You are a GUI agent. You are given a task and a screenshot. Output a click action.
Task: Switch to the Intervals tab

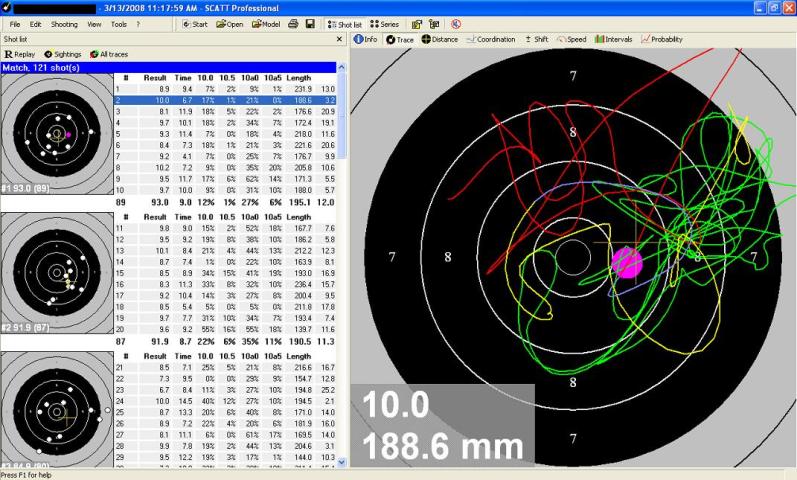coord(614,39)
